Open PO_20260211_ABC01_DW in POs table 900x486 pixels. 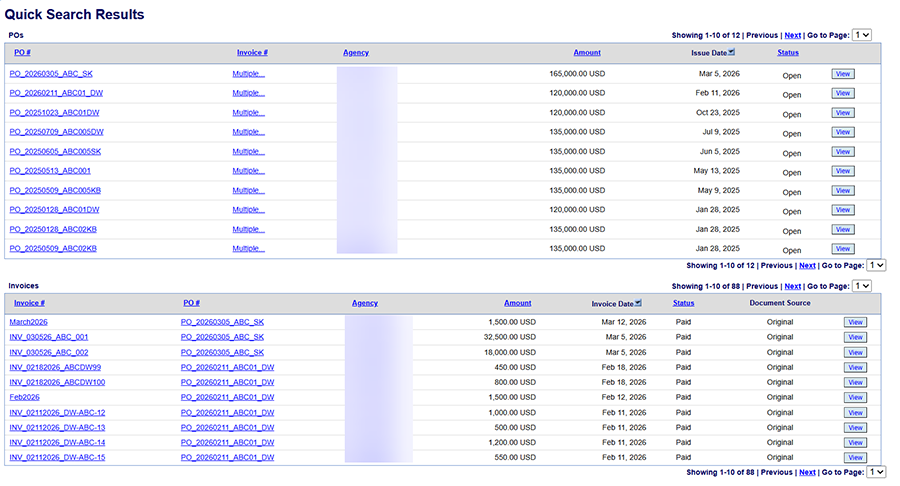tap(56, 93)
